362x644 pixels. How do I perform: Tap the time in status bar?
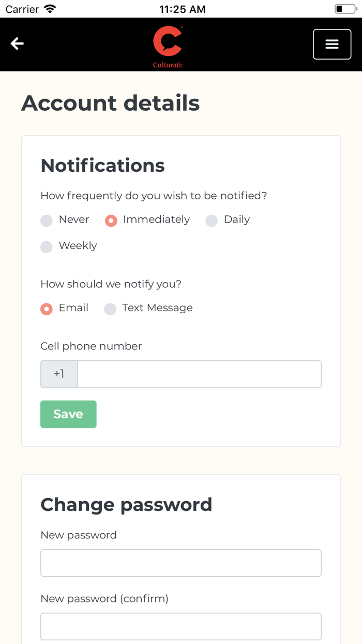coord(182,9)
